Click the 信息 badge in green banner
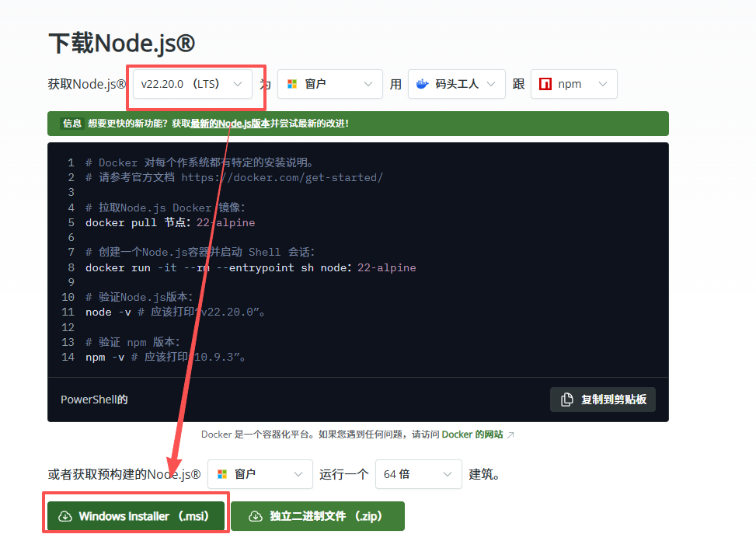Screen dimensions: 756x555 point(71,124)
